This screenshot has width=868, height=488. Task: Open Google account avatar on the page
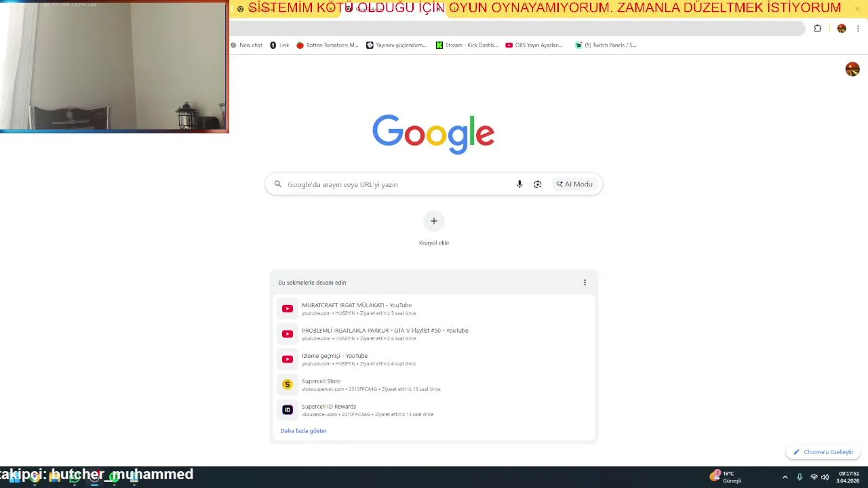[x=852, y=69]
